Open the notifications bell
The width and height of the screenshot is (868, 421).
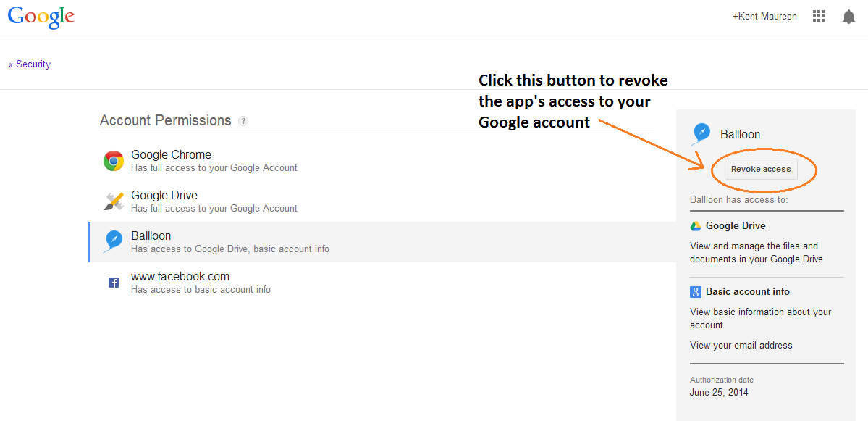848,17
